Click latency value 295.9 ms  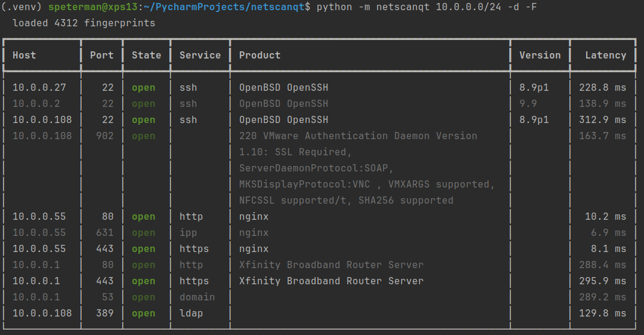pyautogui.click(x=602, y=281)
